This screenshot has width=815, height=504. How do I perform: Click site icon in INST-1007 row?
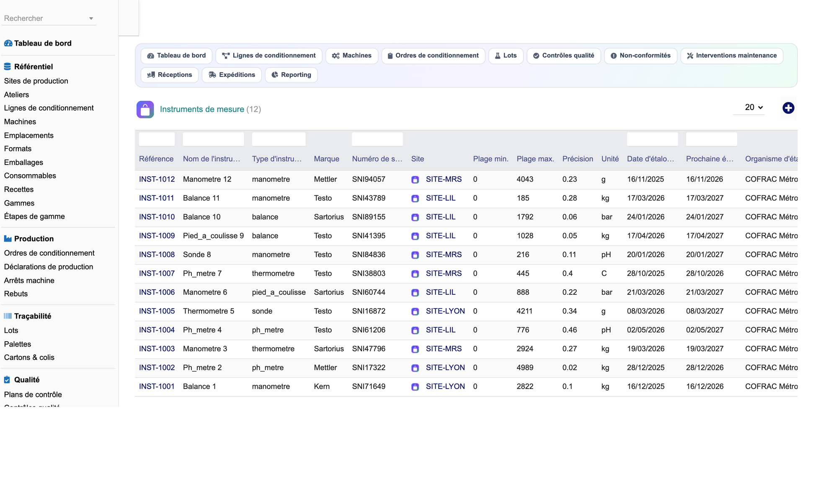(415, 274)
